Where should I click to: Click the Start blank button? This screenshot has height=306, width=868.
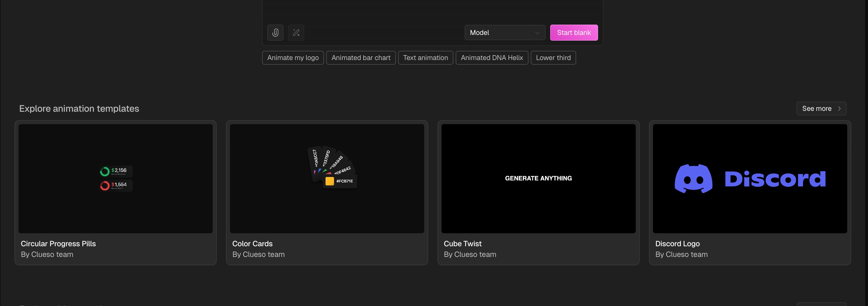[574, 33]
